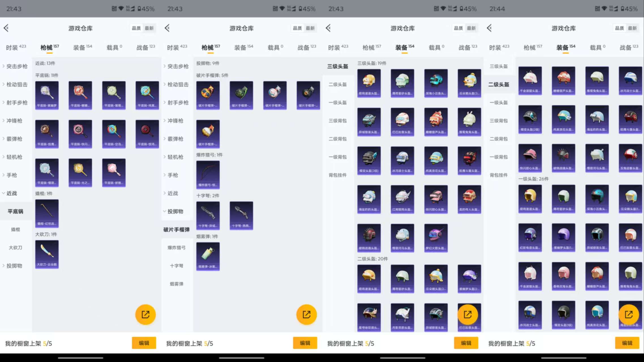Select the first 十字弩 crossbow skin icon
The height and width of the screenshot is (362, 644).
(x=208, y=215)
